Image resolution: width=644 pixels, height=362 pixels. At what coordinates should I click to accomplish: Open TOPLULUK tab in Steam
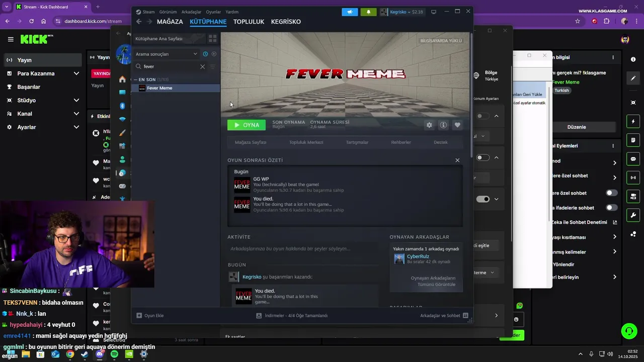pyautogui.click(x=249, y=22)
